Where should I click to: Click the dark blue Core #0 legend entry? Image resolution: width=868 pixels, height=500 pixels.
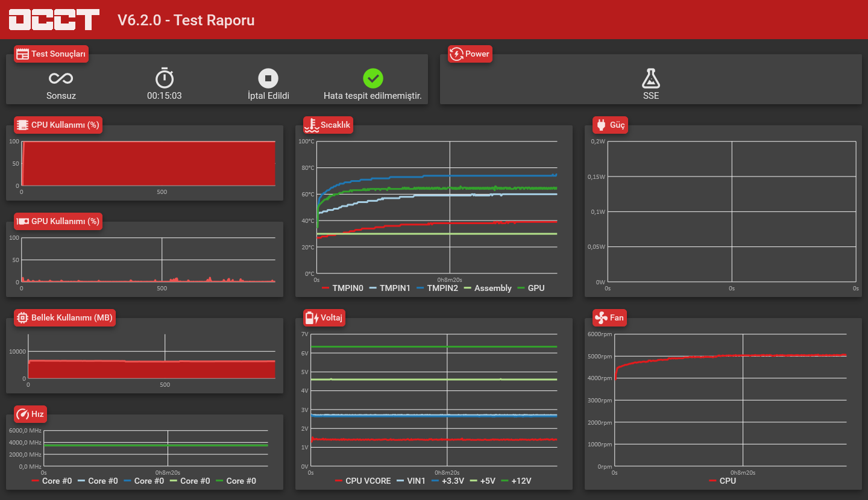[x=143, y=481]
